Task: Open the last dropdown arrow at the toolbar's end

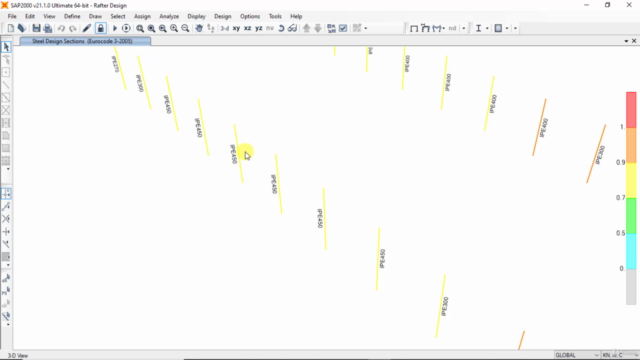Action: pos(515,28)
